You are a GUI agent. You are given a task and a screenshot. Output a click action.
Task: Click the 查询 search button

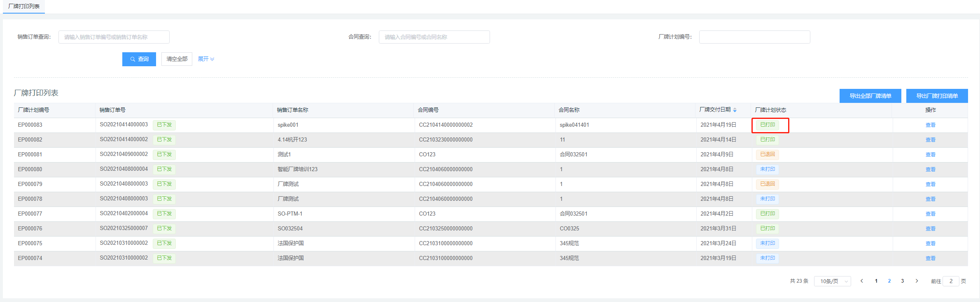click(139, 59)
